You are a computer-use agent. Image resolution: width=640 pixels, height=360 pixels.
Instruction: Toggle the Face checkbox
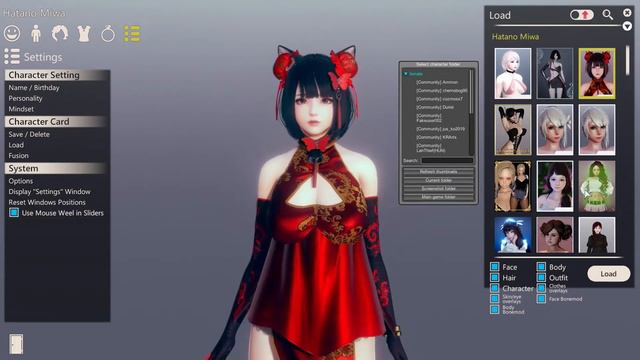[495, 267]
